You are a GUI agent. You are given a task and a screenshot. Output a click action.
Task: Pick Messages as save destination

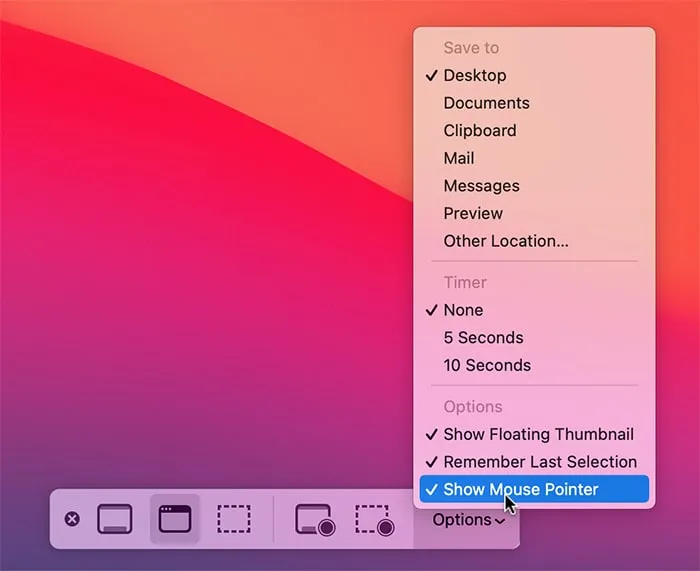click(x=481, y=186)
